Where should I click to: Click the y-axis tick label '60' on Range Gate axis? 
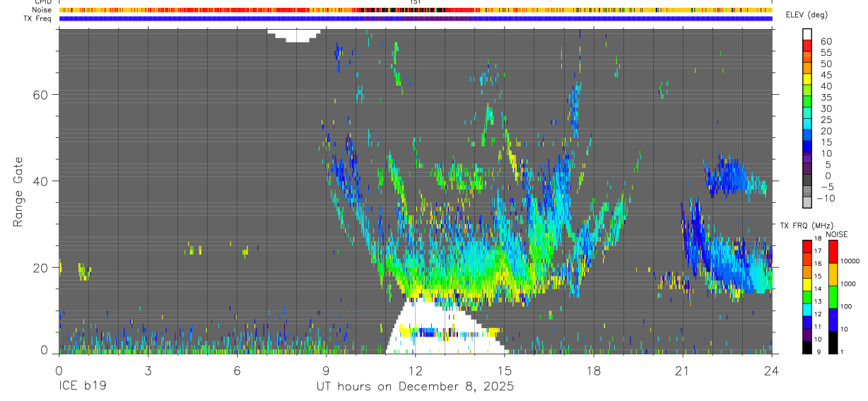coord(42,95)
